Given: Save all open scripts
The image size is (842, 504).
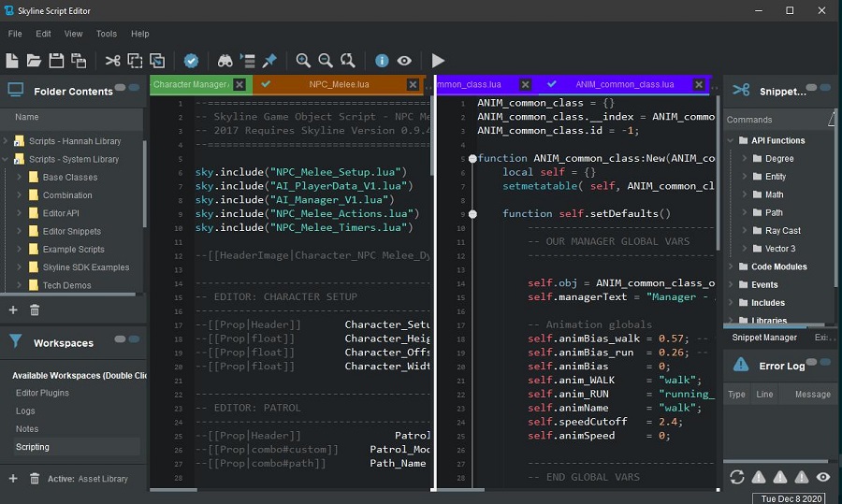Looking at the screenshot, I should tap(79, 61).
